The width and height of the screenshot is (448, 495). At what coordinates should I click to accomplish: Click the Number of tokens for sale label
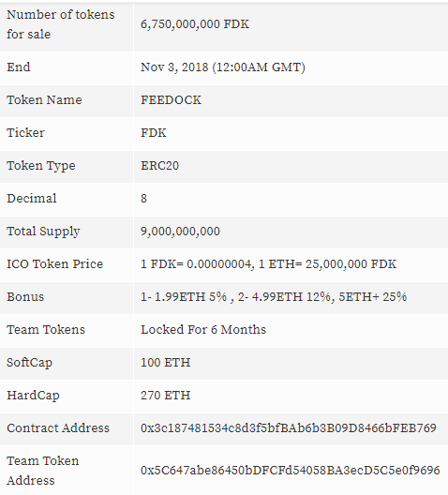61,24
